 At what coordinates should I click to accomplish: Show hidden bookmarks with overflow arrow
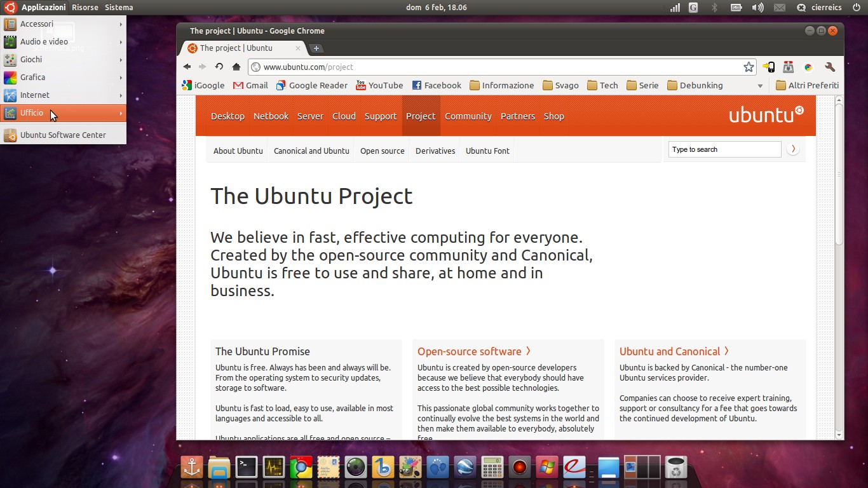point(760,86)
